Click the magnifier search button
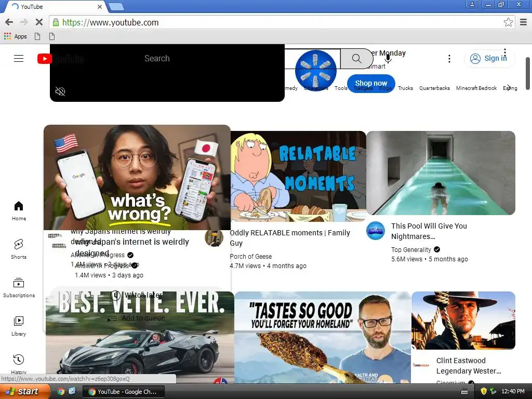Viewport: 532px width, 399px height. click(x=356, y=59)
